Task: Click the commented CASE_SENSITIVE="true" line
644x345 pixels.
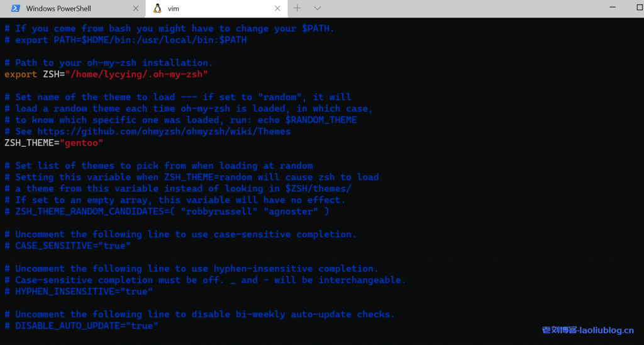Action: [x=72, y=246]
